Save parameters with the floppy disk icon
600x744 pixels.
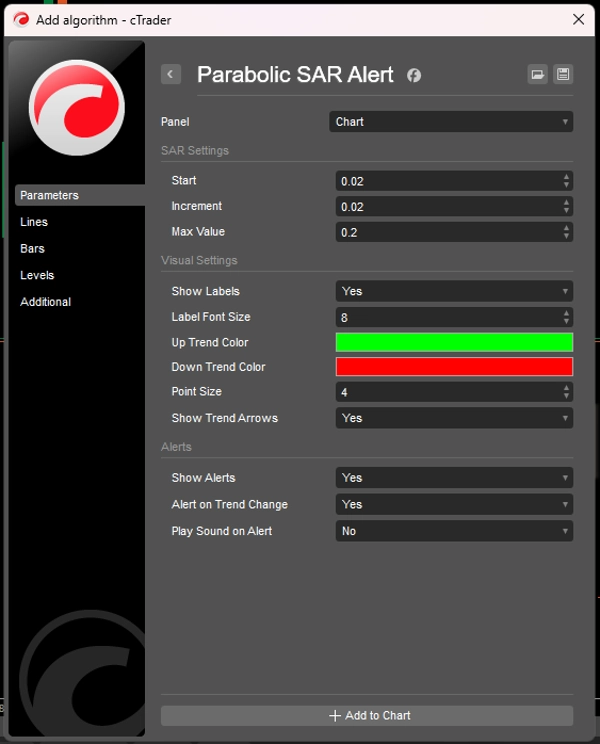click(563, 74)
